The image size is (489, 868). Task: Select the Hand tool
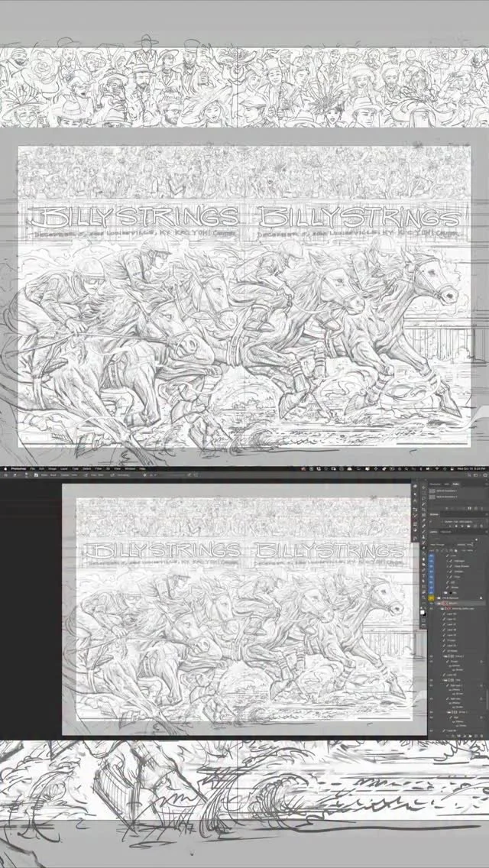pyautogui.click(x=423, y=592)
